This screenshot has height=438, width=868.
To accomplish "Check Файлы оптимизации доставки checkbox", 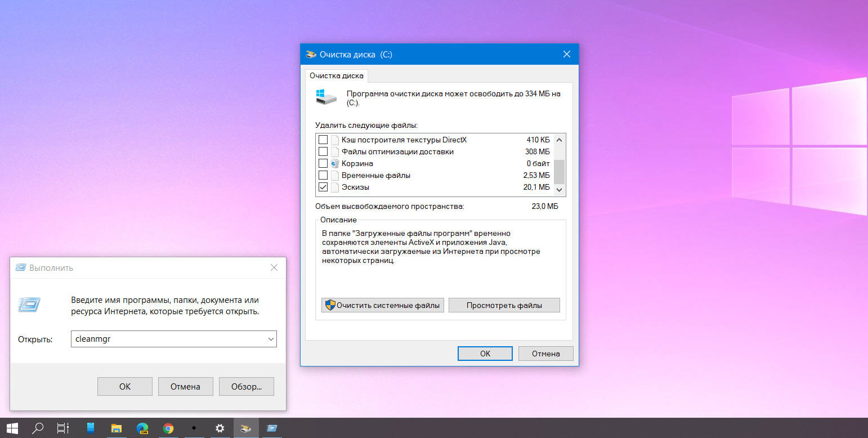I will 323,151.
